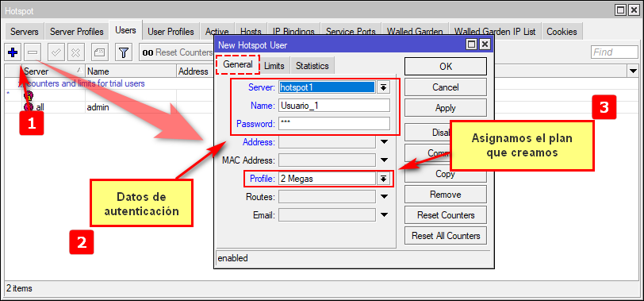
Task: Click the Reset Counters button in dialog
Action: (446, 215)
